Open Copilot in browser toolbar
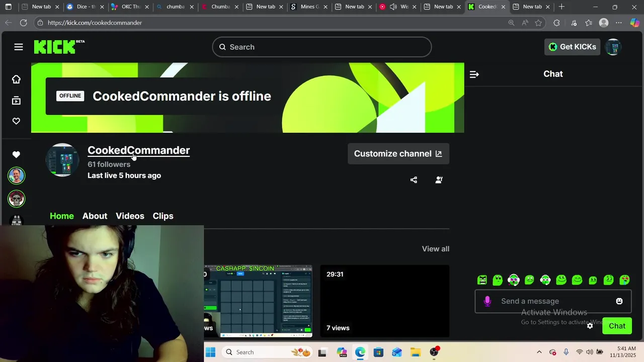The image size is (644, 362). click(x=635, y=23)
